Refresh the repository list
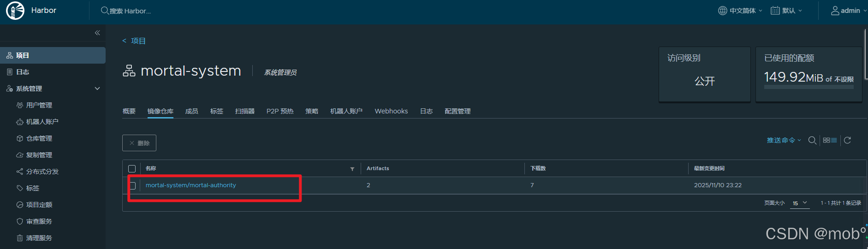The image size is (868, 249). coord(847,140)
